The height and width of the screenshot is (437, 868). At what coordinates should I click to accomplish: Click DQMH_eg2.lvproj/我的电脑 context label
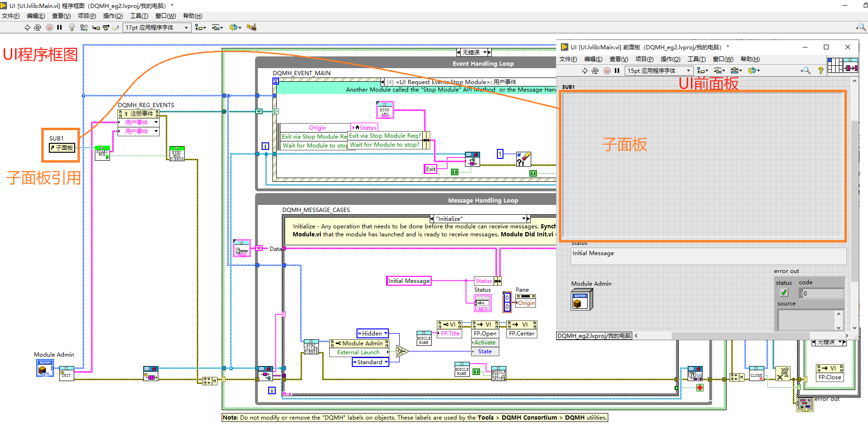click(x=594, y=336)
